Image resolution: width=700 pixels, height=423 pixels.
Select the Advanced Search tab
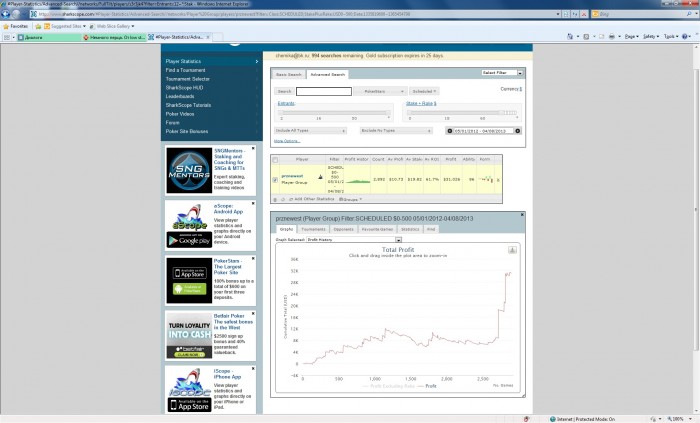tap(327, 75)
